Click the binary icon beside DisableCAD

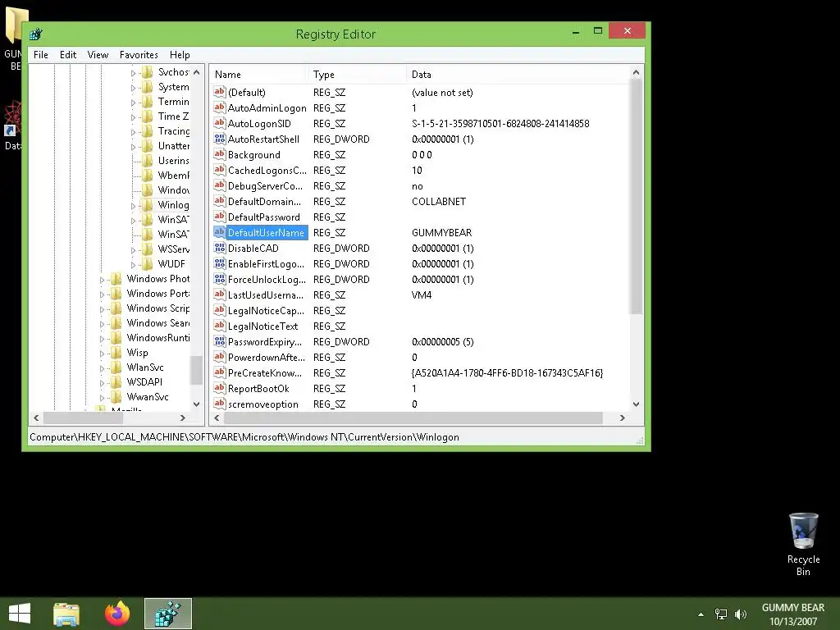[x=219, y=248]
